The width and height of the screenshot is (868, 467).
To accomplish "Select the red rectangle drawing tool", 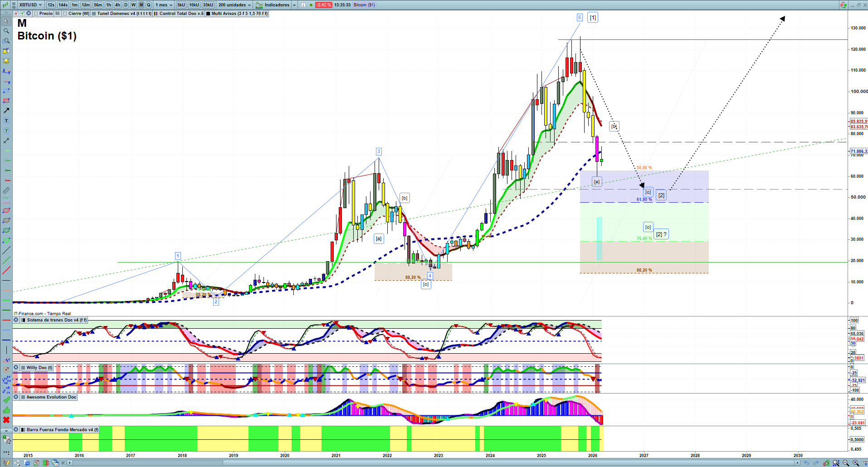I will (6, 101).
